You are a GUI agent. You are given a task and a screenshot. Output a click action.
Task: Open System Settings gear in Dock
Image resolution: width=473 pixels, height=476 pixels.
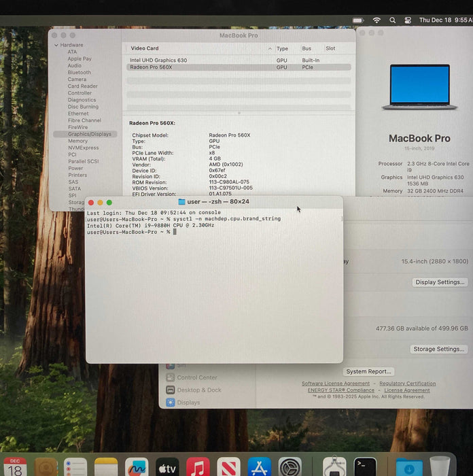click(x=290, y=467)
